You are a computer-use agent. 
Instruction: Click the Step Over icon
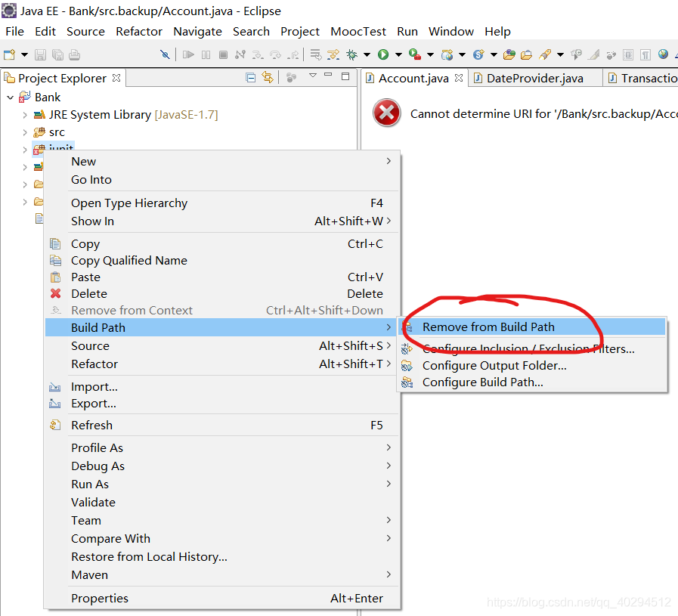coord(275,54)
